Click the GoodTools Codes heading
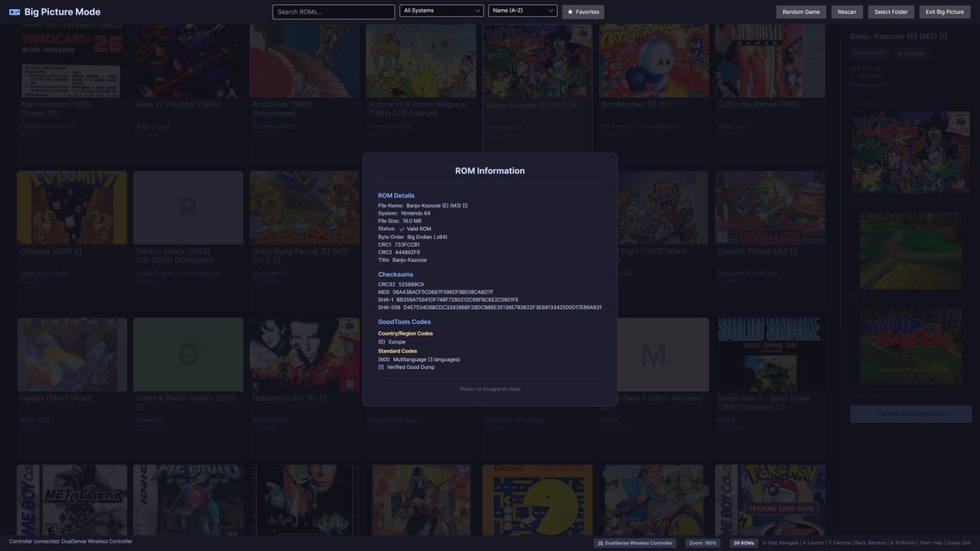The height and width of the screenshot is (551, 980). coord(404,322)
